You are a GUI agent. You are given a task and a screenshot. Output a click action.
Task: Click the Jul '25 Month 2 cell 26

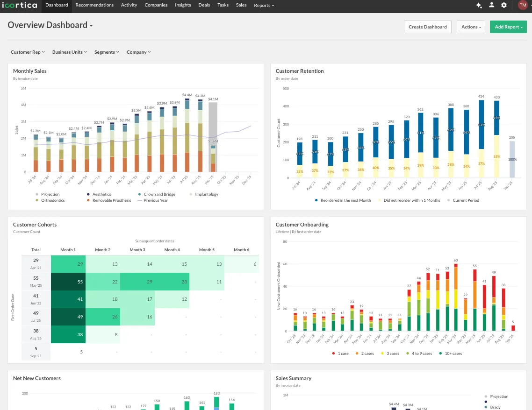pyautogui.click(x=103, y=317)
